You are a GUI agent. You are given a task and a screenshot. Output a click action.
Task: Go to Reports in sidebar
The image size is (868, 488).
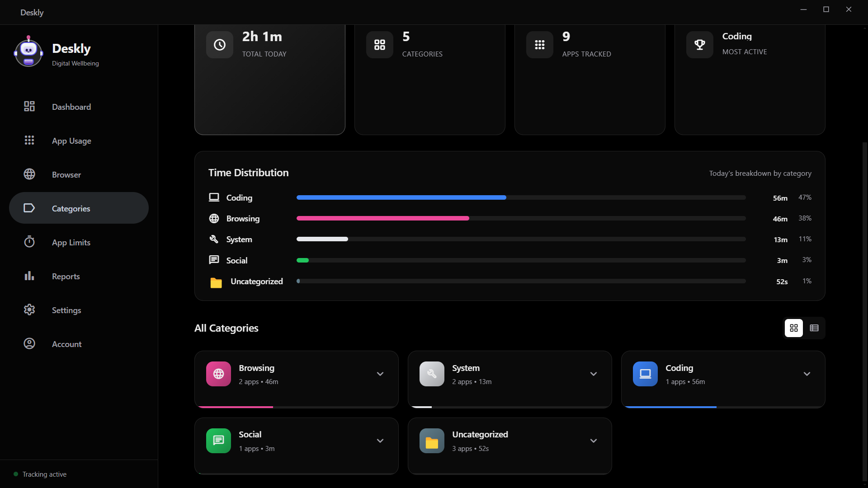click(x=66, y=277)
